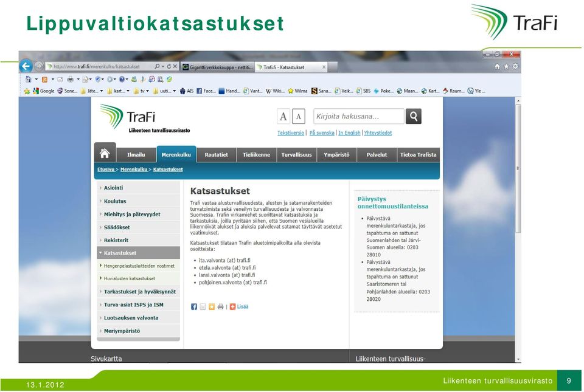Open the Turvallisuus navigation tab
The image size is (584, 392).
pos(296,155)
